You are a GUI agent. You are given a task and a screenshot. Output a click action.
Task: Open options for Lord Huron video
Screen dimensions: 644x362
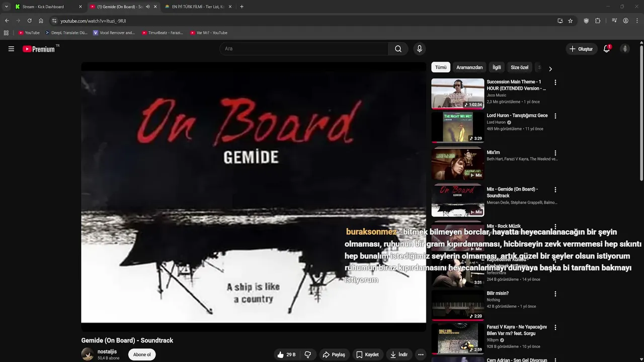point(555,116)
